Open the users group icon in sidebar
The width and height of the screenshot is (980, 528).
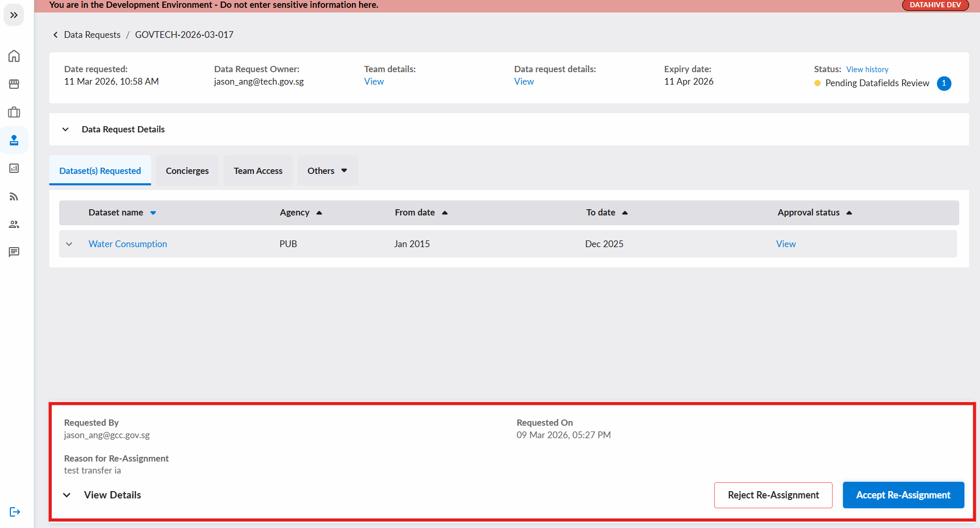tap(14, 224)
